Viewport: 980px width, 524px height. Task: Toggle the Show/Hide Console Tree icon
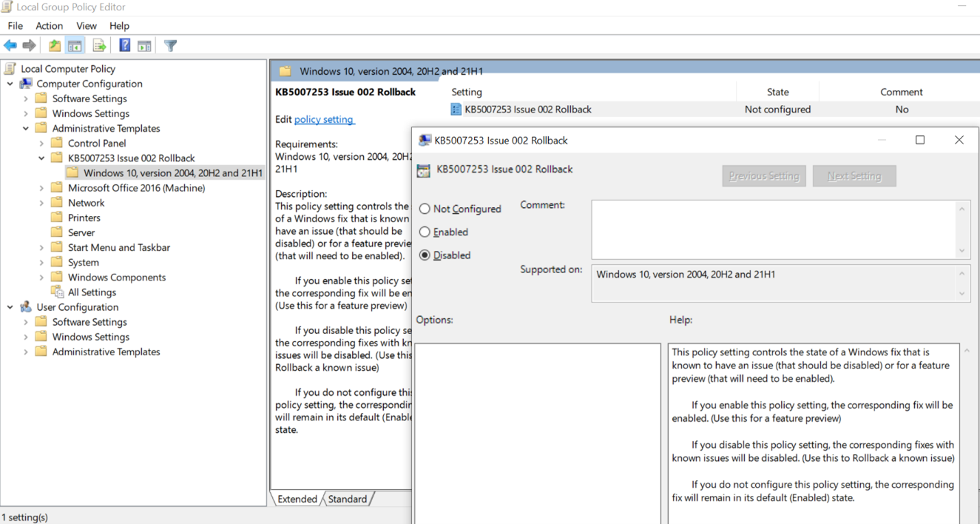coord(75,45)
